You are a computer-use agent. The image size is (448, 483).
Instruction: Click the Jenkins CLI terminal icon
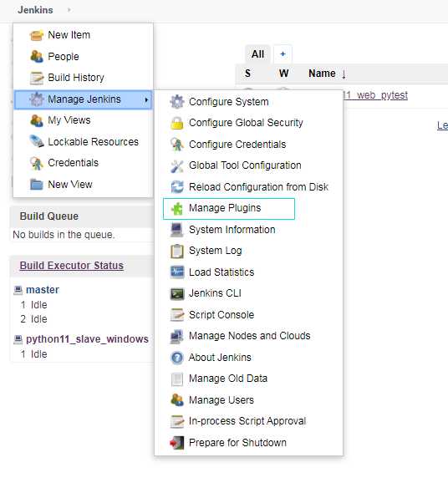pos(177,293)
